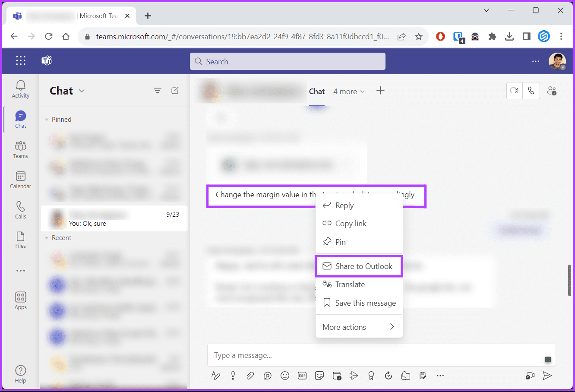Choose Reply from the message menu

(x=344, y=205)
